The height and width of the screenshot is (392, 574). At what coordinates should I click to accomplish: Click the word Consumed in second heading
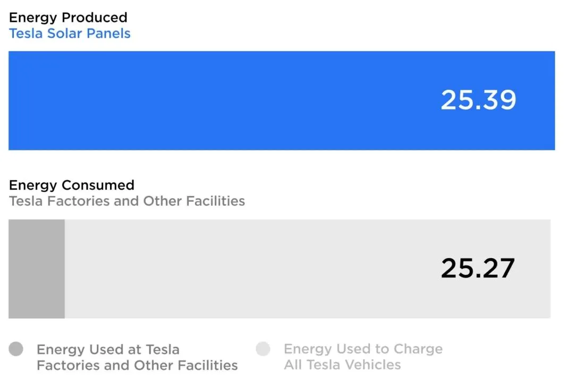click(x=98, y=185)
